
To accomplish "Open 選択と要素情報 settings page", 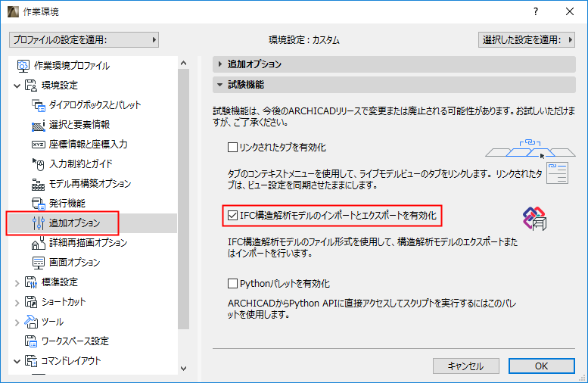I will (x=79, y=125).
